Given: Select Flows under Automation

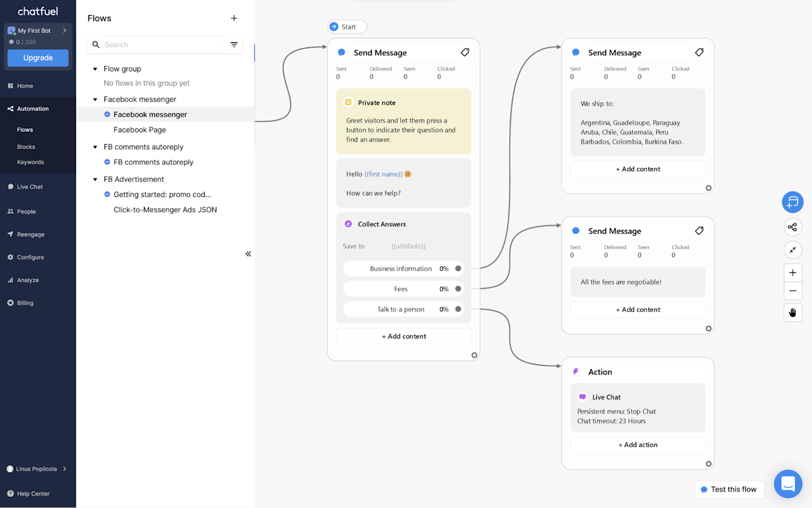Looking at the screenshot, I should (25, 129).
